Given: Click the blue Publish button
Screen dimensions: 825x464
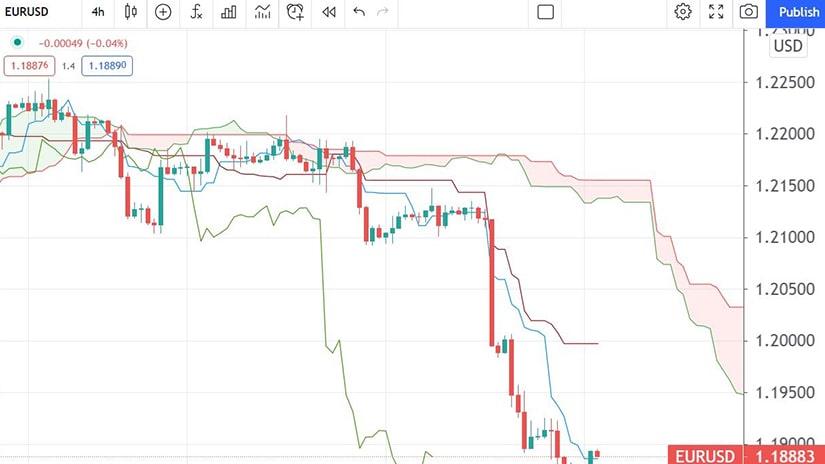Looking at the screenshot, I should 798,12.
